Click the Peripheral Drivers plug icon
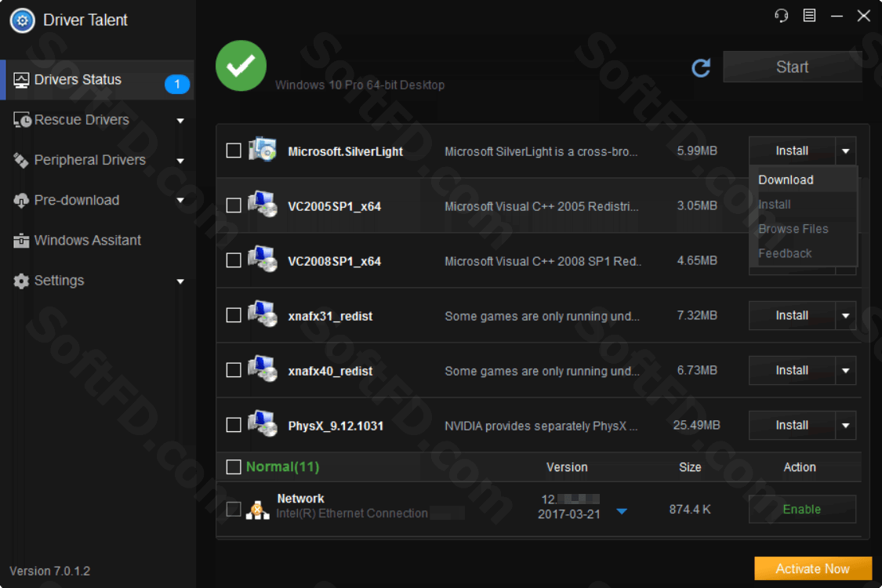882x588 pixels. [21, 161]
